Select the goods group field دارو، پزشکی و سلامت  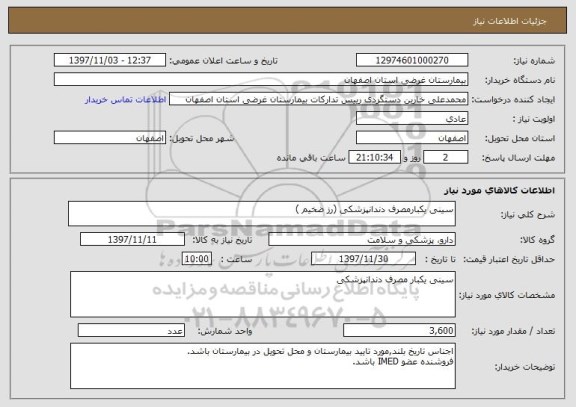pos(362,239)
